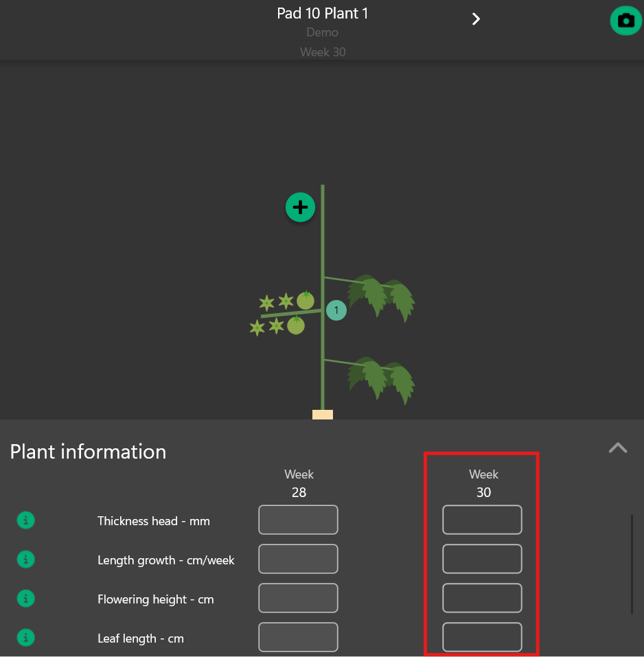The width and height of the screenshot is (644, 657).
Task: Show info for Thickness head
Action: tap(25, 520)
